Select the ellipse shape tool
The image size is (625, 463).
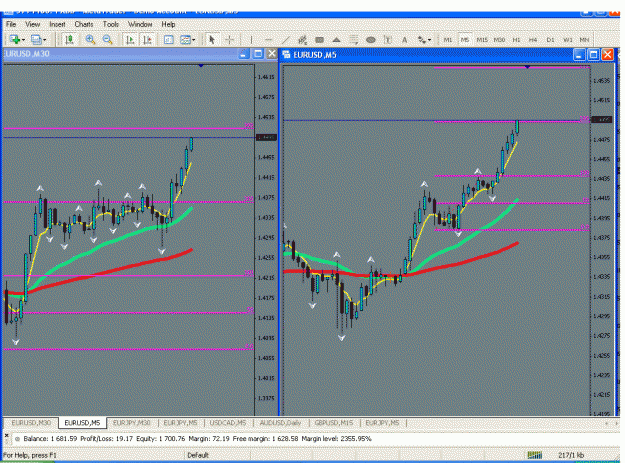[371, 39]
